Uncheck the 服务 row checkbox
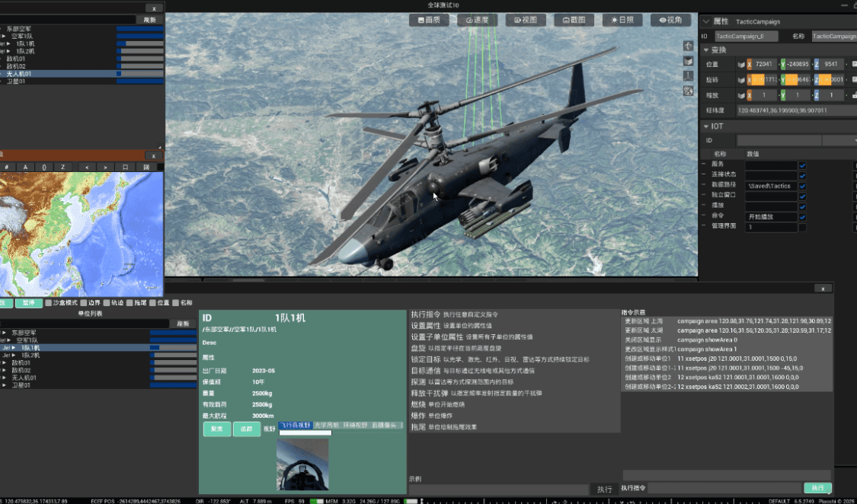Viewport: 857px width, 504px height. pyautogui.click(x=802, y=164)
